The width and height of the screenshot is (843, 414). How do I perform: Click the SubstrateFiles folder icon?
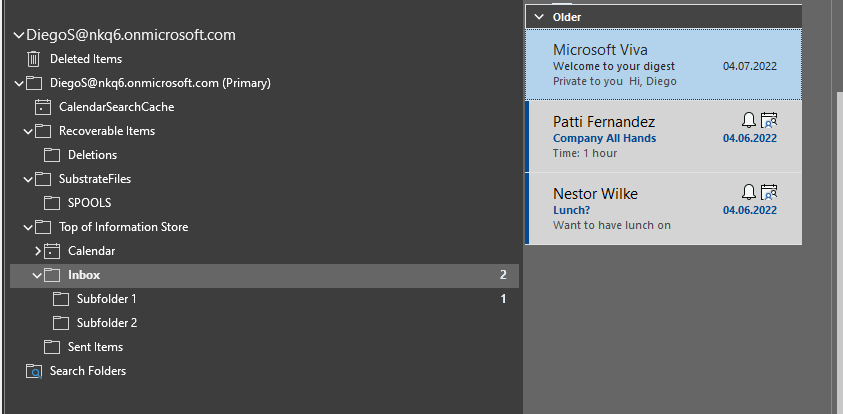coord(43,179)
